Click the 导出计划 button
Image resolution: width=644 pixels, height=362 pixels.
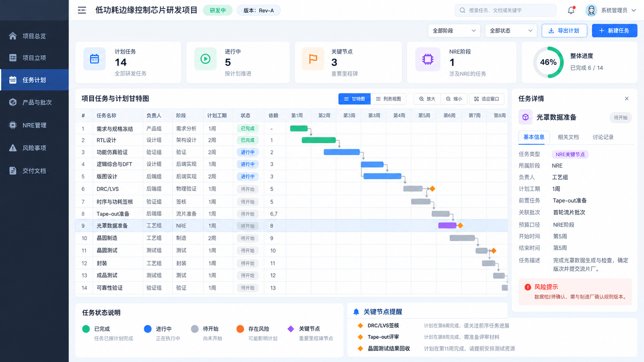tap(564, 31)
